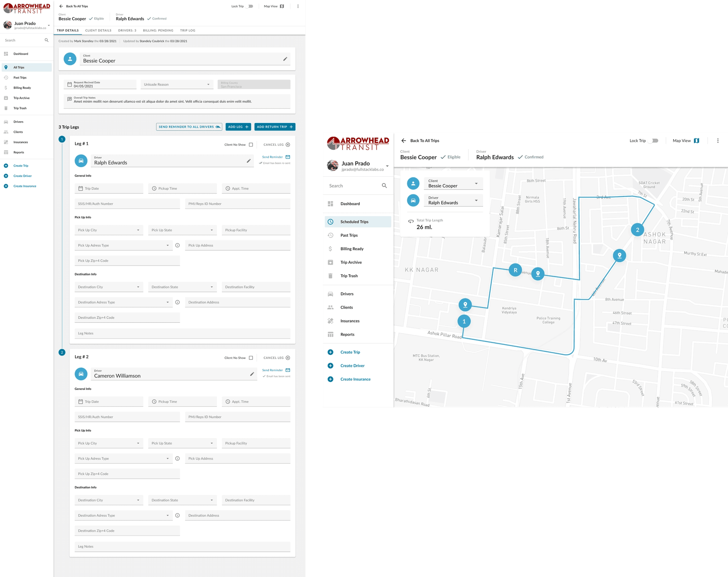
Task: Click info icon beside Leg #1 Pick Up Adress Type
Action: pos(177,245)
